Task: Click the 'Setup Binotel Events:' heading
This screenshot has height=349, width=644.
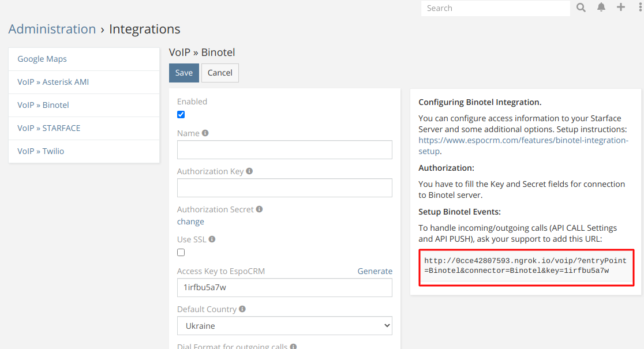Action: pyautogui.click(x=459, y=212)
